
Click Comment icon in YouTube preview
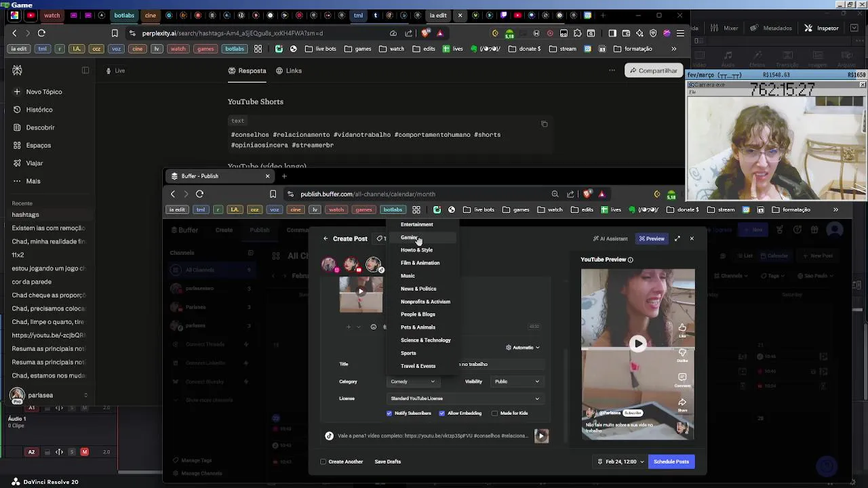point(682,380)
